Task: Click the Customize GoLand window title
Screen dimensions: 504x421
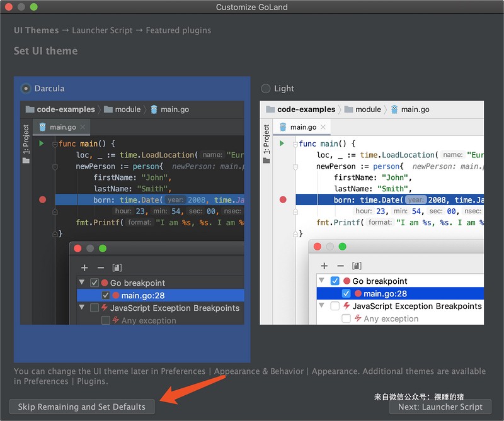Action: click(x=251, y=7)
